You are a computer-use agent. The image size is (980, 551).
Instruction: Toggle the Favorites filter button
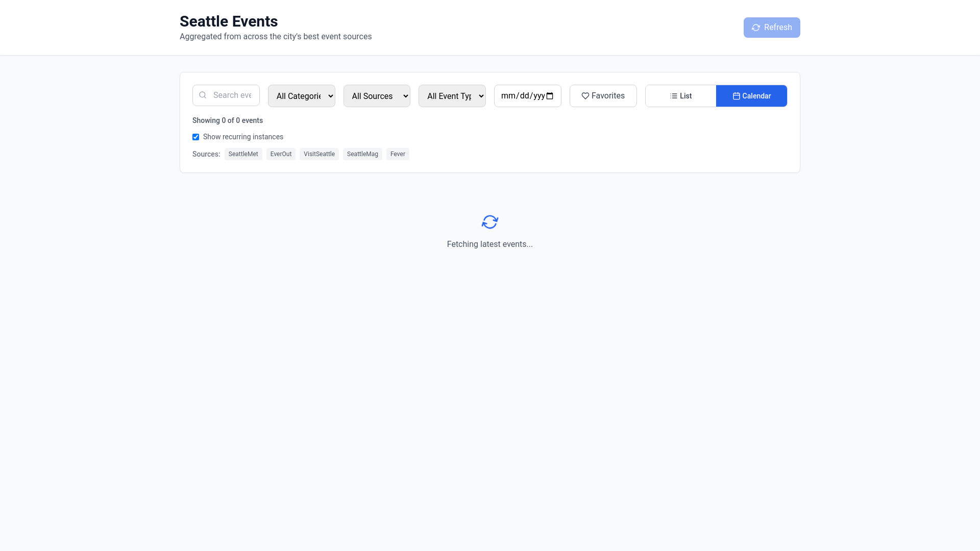603,96
